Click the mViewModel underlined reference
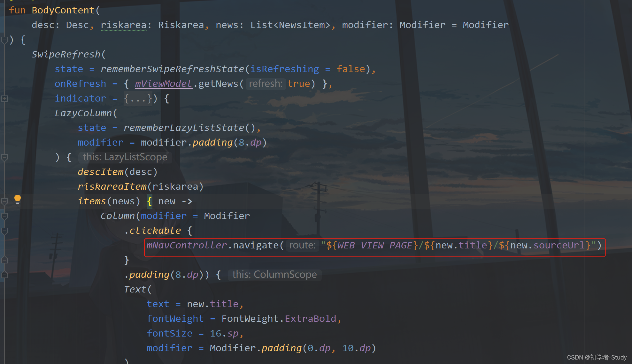This screenshot has height=364, width=632. click(163, 84)
